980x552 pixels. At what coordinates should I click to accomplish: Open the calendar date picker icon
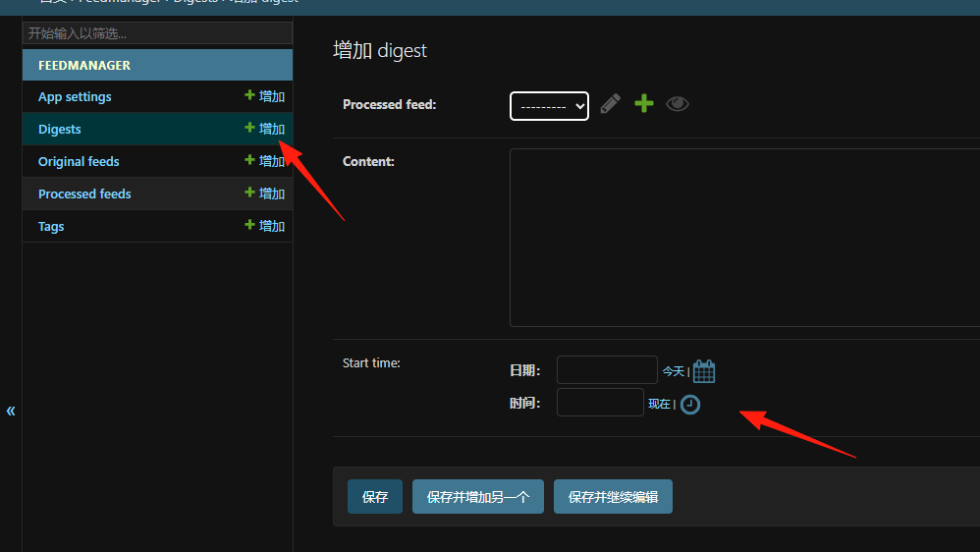(704, 370)
